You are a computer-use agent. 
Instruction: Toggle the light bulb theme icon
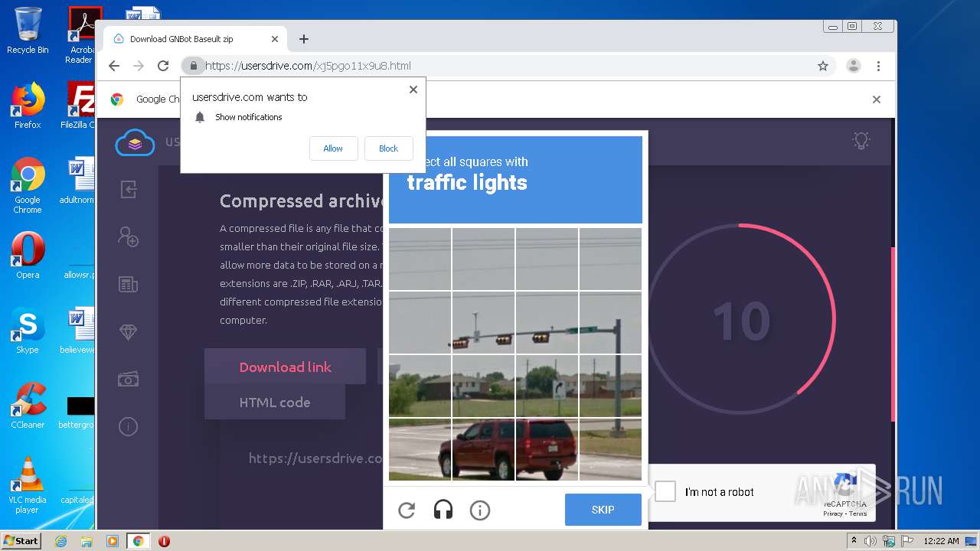coord(862,141)
